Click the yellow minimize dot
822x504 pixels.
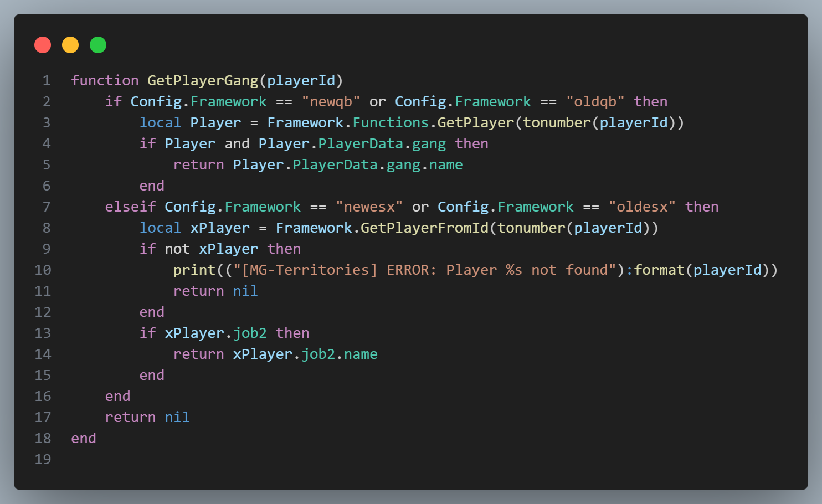point(70,45)
